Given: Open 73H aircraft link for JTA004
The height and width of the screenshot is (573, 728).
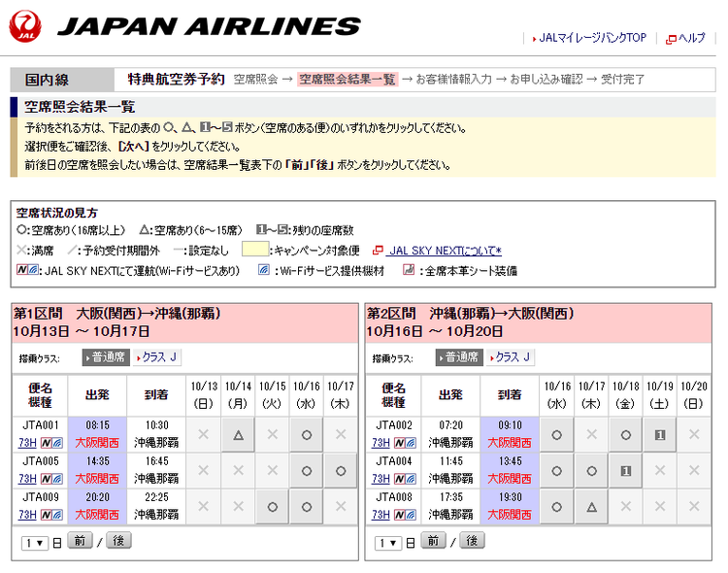Looking at the screenshot, I should click(381, 479).
